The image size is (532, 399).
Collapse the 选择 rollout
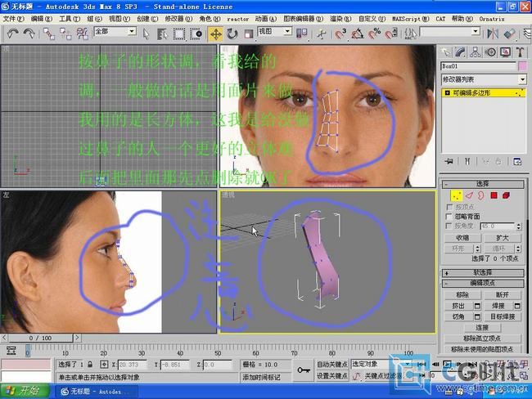[x=482, y=184]
